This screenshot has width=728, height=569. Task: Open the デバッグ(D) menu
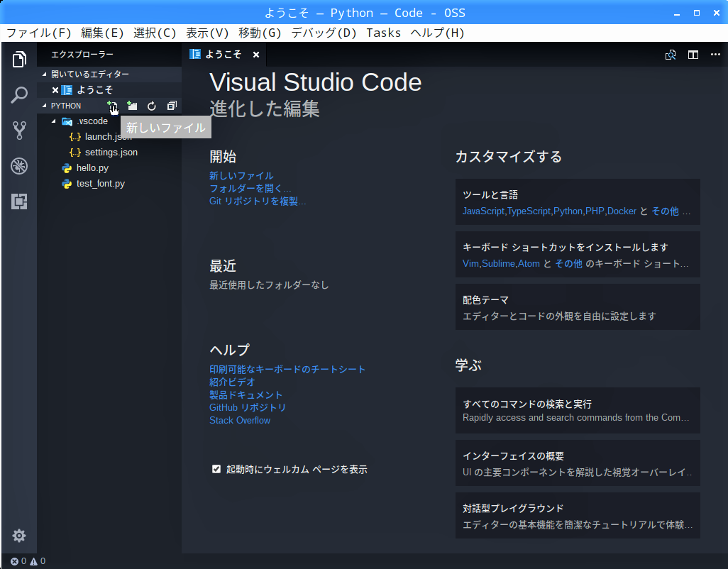click(324, 33)
